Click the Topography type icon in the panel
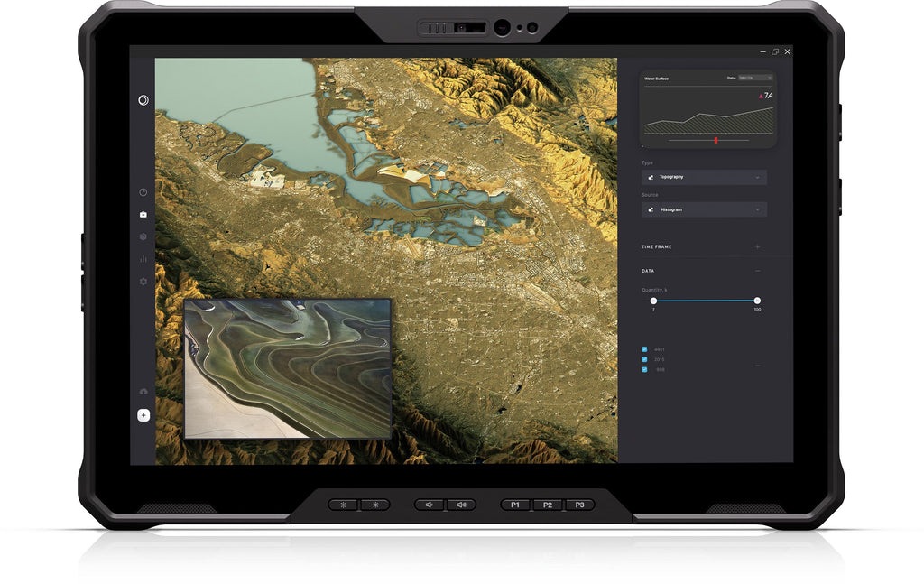Image resolution: width=924 pixels, height=584 pixels. point(651,177)
